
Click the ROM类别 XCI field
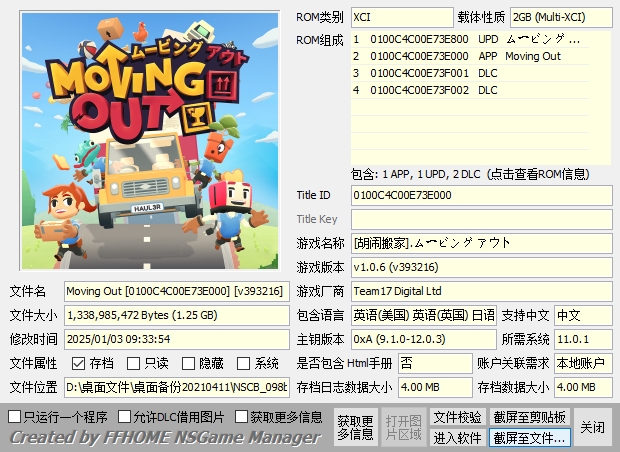point(402,17)
